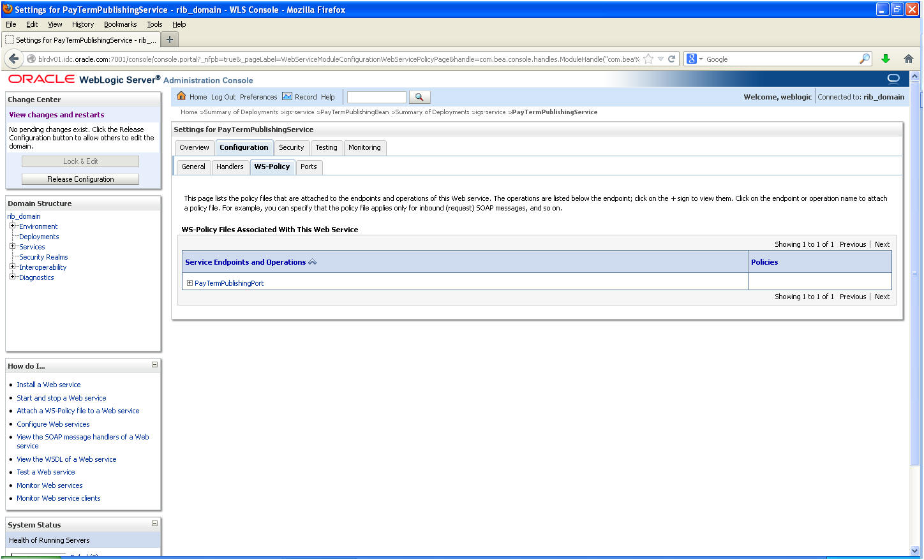Click Previous below the policy table
Viewport: 924px width, 560px height.
pos(853,297)
